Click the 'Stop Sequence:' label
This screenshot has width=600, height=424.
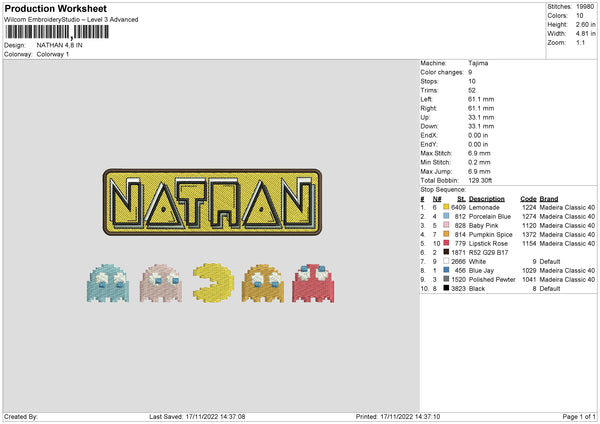coord(443,189)
